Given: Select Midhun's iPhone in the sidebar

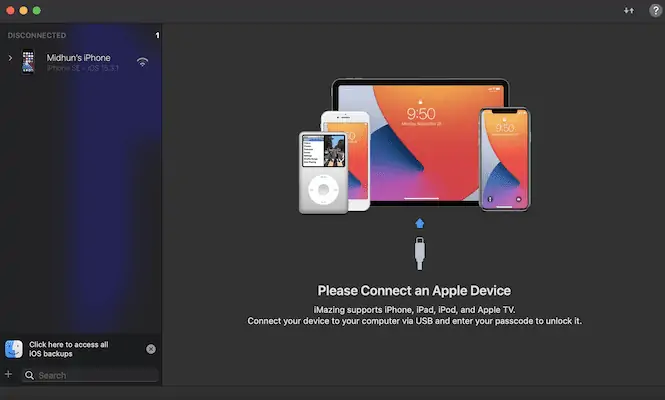Looking at the screenshot, I should point(79,58).
